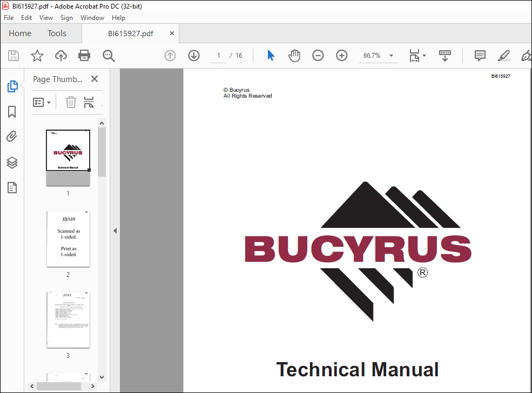Delete selected page with trash icon
The height and width of the screenshot is (393, 532).
coord(71,102)
